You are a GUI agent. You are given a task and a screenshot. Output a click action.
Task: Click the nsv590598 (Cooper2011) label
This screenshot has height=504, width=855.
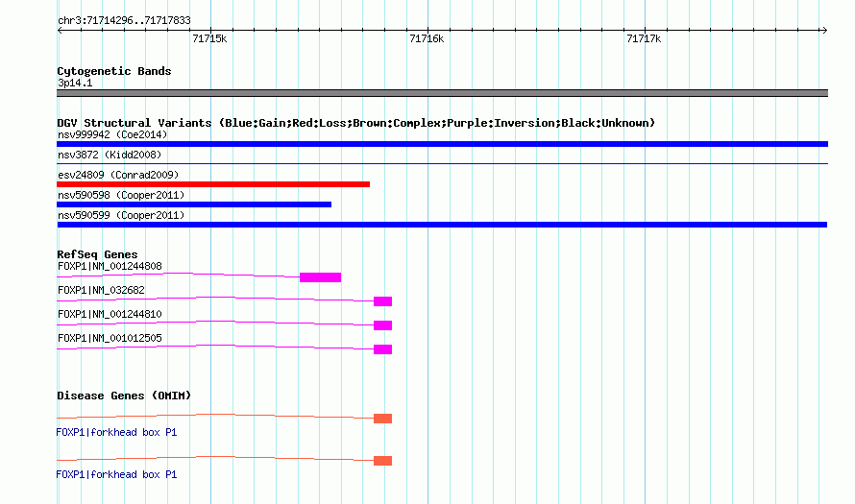(121, 195)
